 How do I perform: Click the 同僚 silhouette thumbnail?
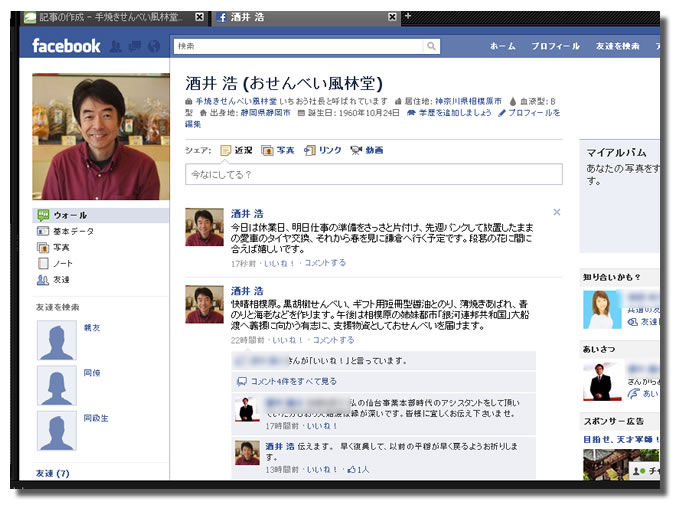coord(57,386)
